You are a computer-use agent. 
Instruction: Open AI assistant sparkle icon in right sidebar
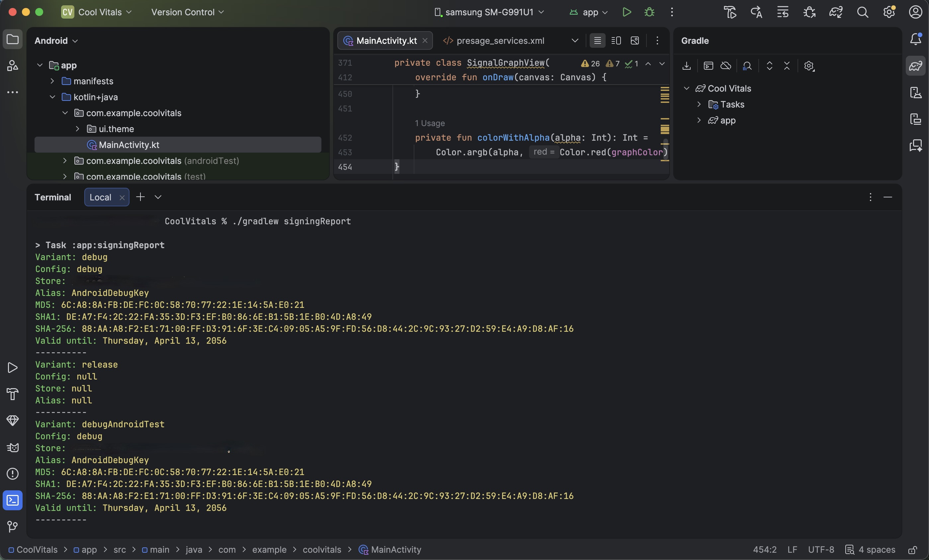coord(916,145)
